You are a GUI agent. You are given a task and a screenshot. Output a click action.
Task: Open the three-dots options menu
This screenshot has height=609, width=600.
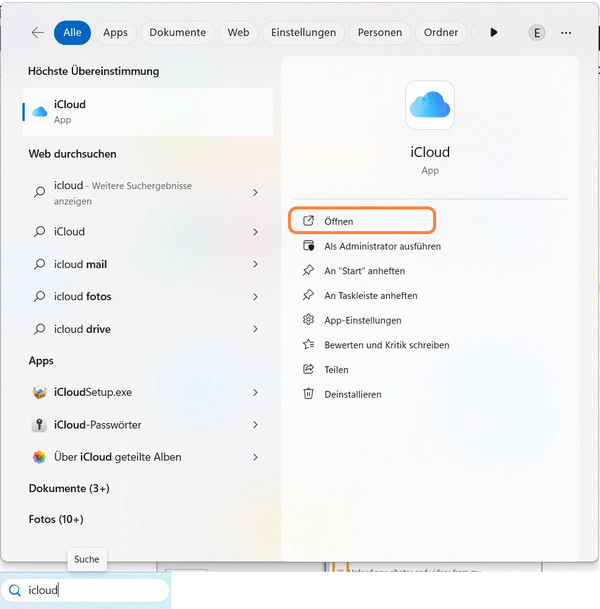566,33
